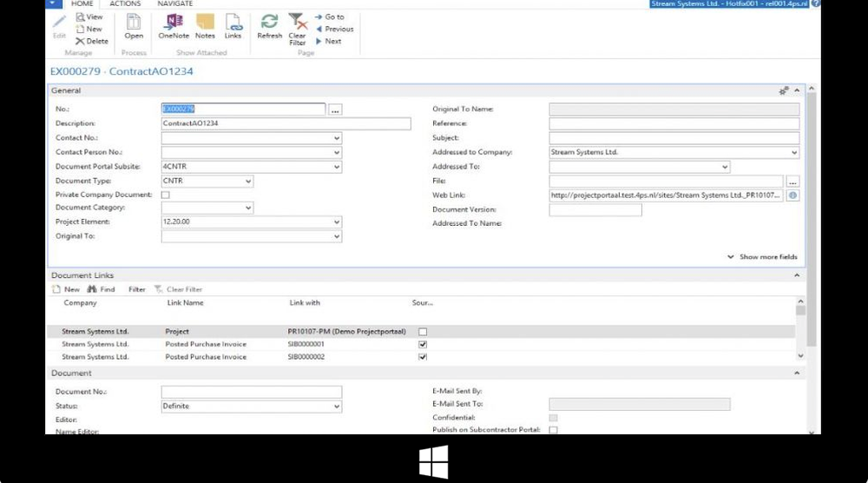Select the SIB0000001 link cell
The height and width of the screenshot is (483, 868).
[x=306, y=345]
